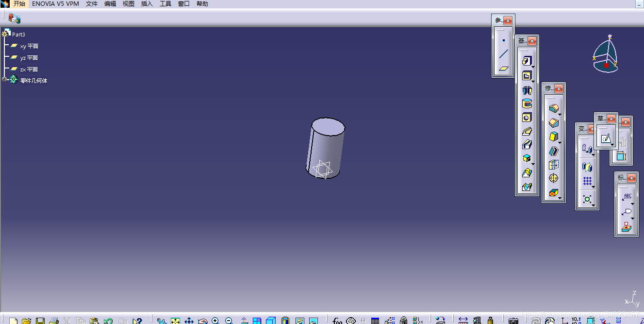Select the Pad extrusion tool
The width and height of the screenshot is (644, 324).
point(527,61)
